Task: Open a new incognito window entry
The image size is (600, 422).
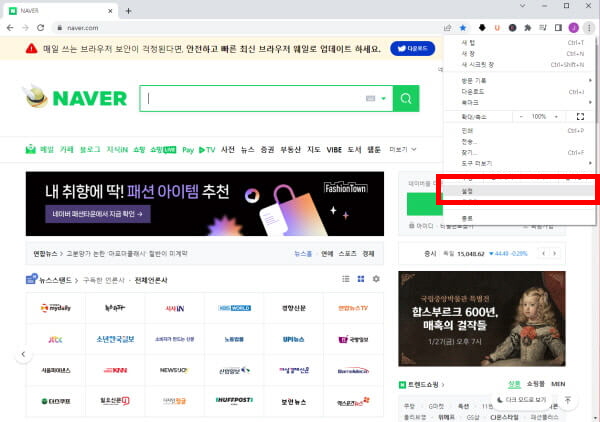Action: (x=519, y=65)
